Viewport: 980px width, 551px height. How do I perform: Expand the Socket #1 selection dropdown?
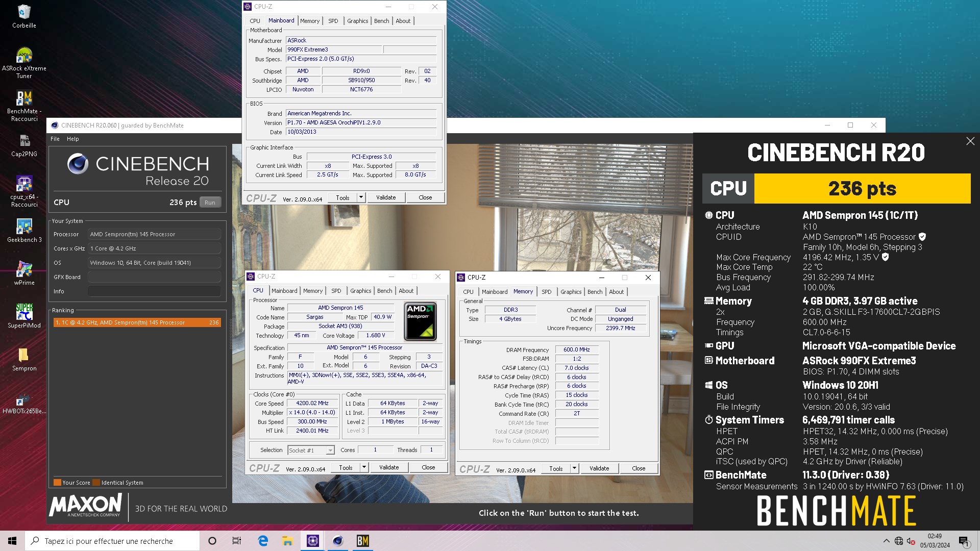click(330, 450)
